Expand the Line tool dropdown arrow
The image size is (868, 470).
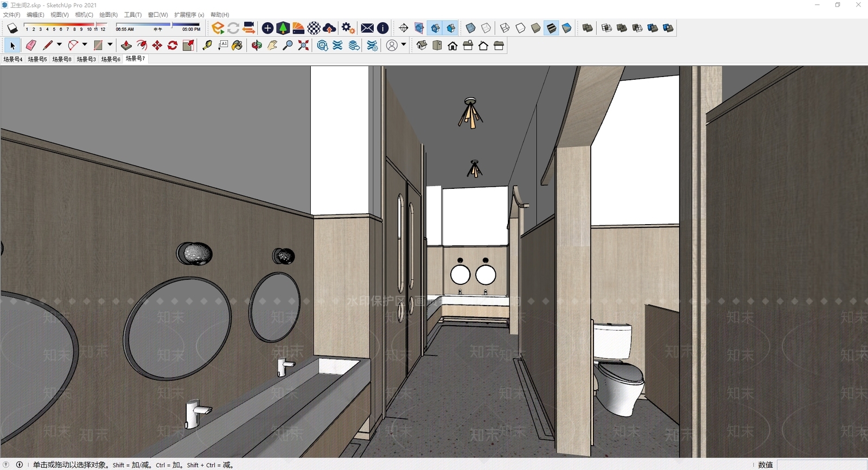point(59,45)
